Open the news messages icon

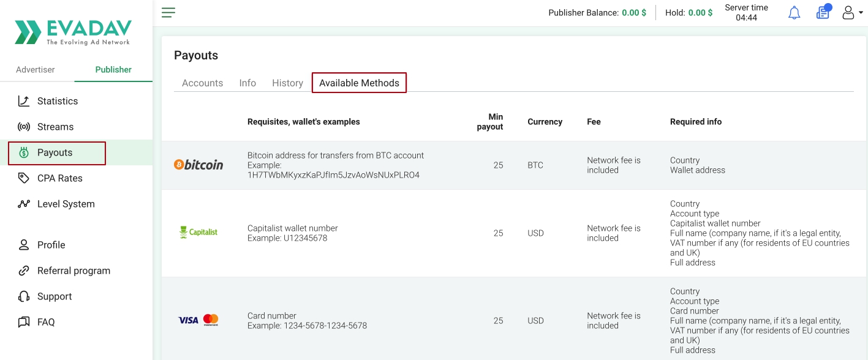point(823,12)
